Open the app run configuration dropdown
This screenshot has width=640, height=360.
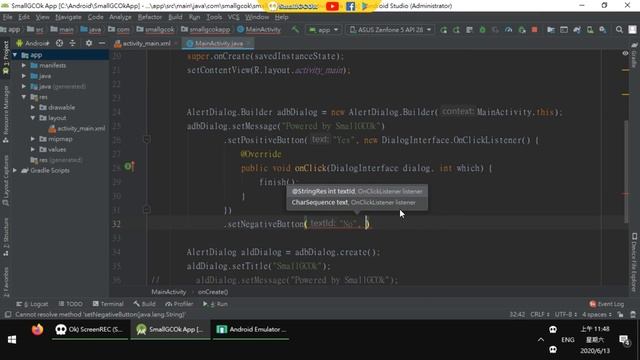pos(324,30)
